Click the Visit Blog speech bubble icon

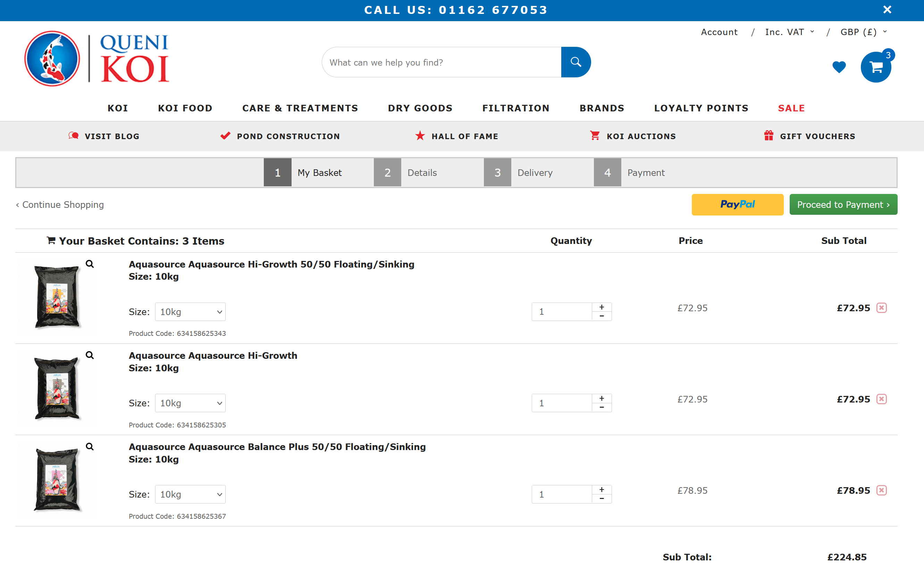[74, 136]
